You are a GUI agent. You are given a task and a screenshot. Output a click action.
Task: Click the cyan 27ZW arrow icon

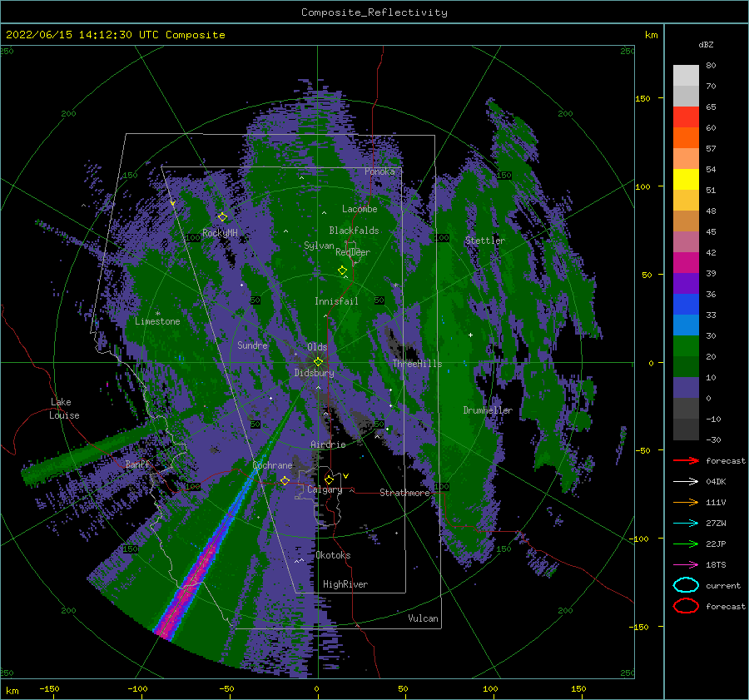pyautogui.click(x=686, y=524)
